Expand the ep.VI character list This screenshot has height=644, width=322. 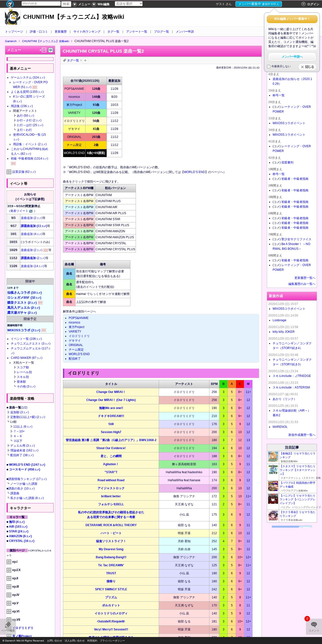pyautogui.click(x=9, y=612)
